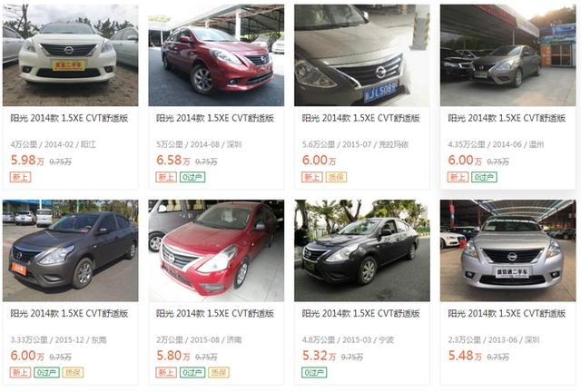
Task: Click the 0过户 tag on the 6.58万 listing
Action: pyautogui.click(x=192, y=177)
